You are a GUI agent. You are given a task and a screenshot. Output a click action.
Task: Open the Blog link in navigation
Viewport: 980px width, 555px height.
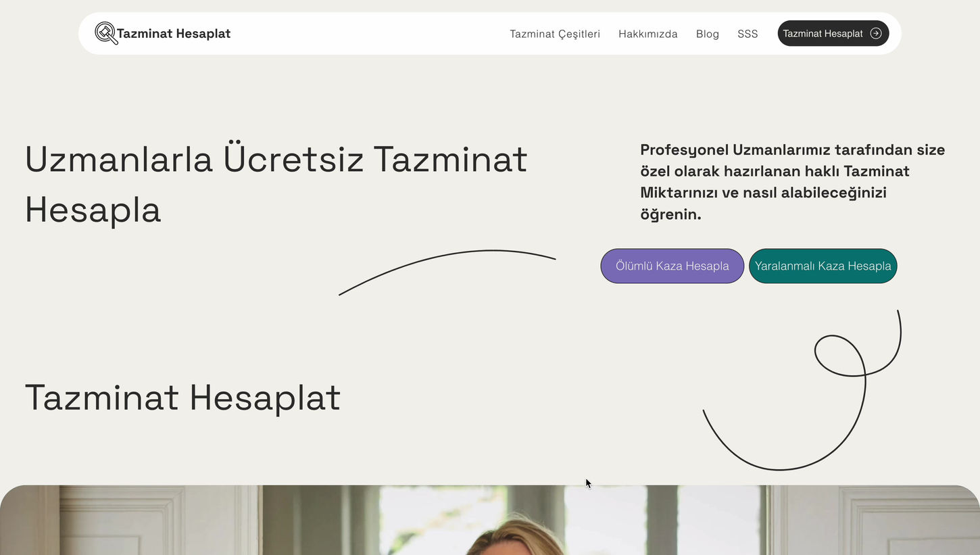(708, 34)
